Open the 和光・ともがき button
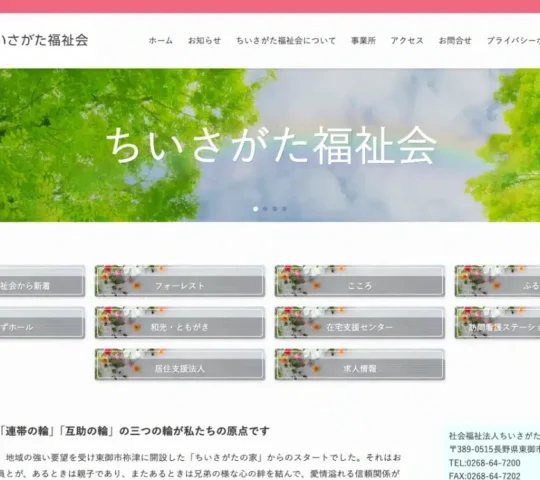Image resolution: width=540 pixels, height=480 pixels. click(x=180, y=323)
